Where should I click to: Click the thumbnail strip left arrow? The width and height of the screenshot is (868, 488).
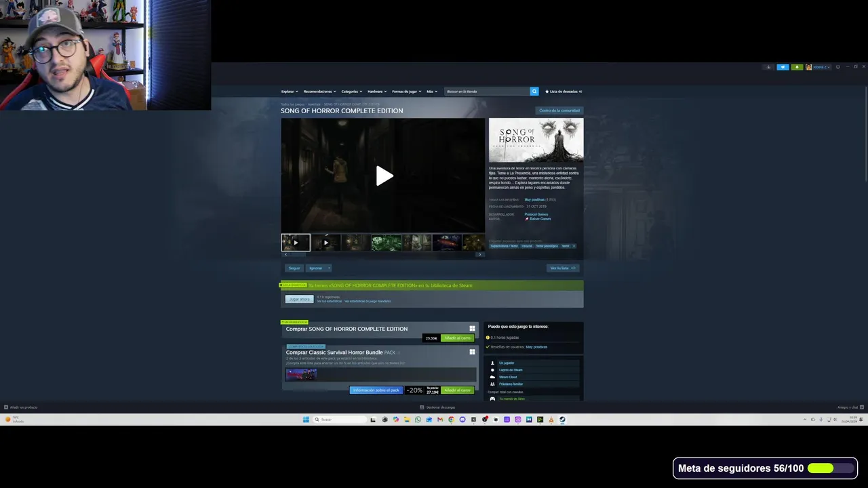tap(285, 254)
